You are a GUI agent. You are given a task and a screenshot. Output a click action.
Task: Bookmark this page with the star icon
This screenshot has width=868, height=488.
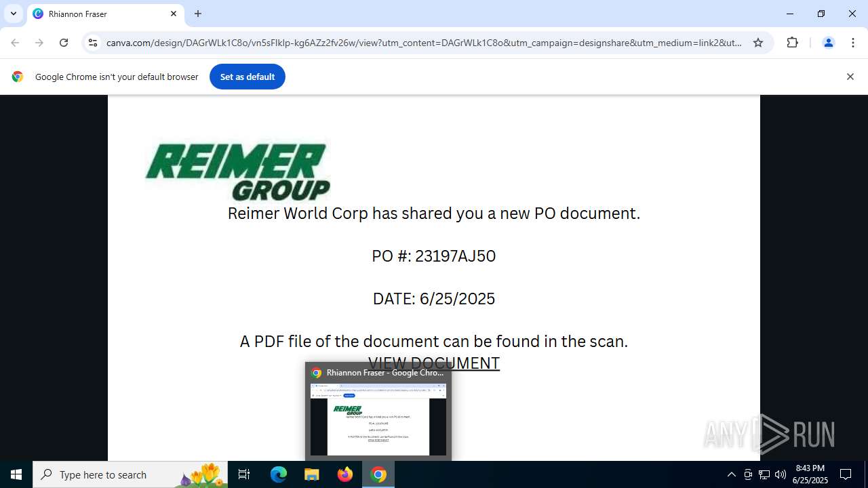point(758,43)
